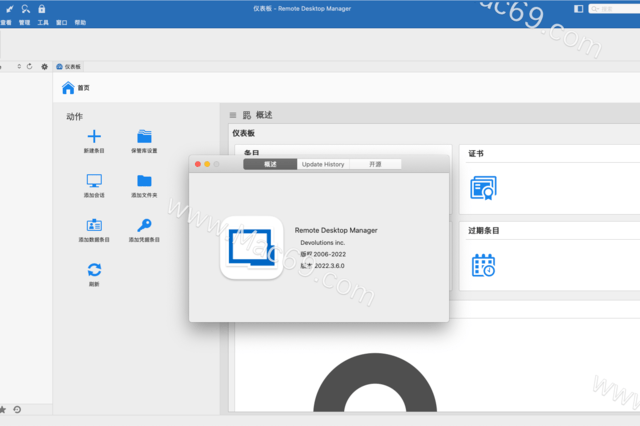Click the quick connect arrow icon in title bar

[10, 9]
